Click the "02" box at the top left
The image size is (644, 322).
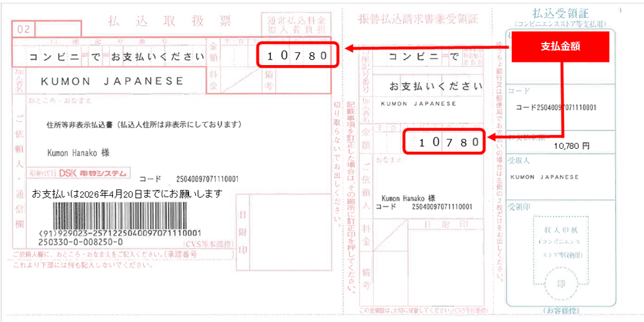(24, 30)
